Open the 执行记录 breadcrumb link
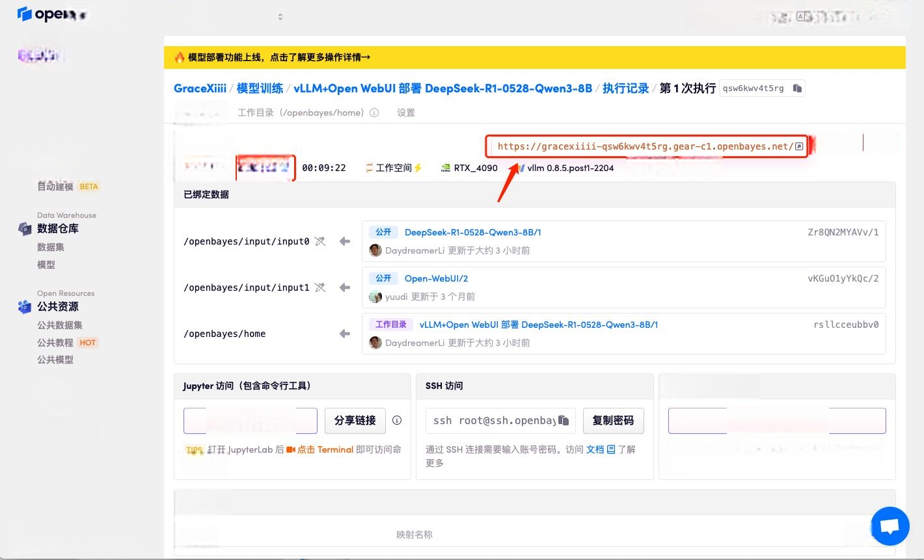 (x=626, y=88)
